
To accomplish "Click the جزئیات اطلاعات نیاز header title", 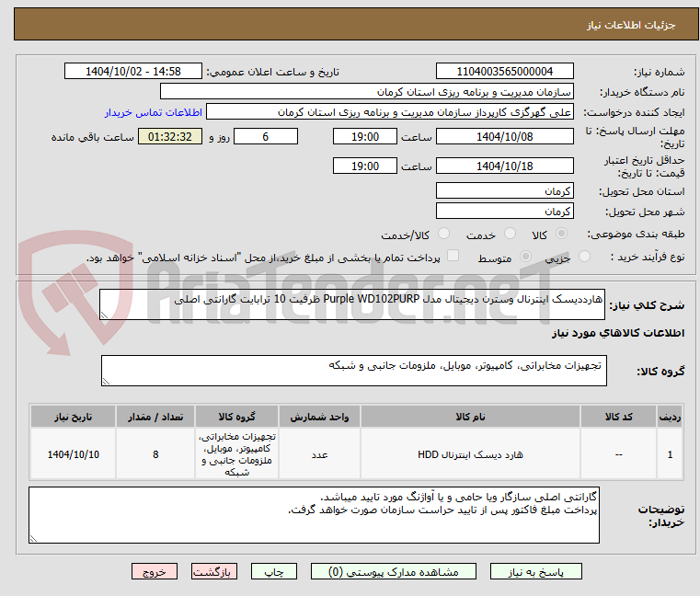I will [631, 25].
